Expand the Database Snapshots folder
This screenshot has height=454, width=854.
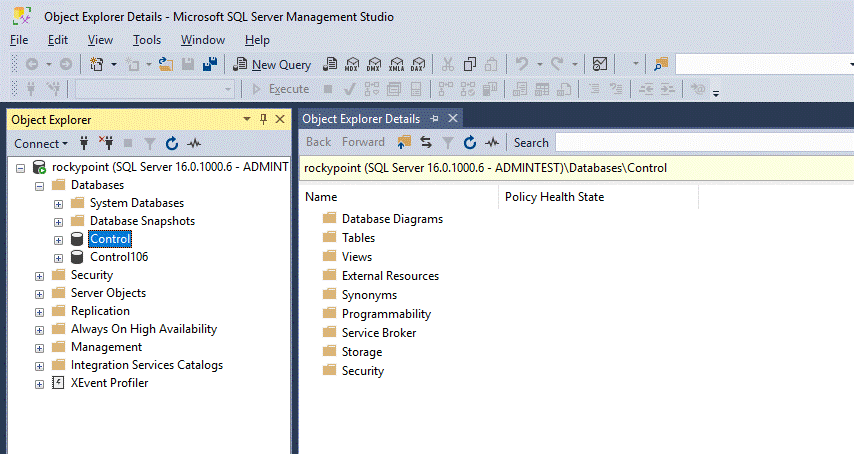click(x=58, y=222)
